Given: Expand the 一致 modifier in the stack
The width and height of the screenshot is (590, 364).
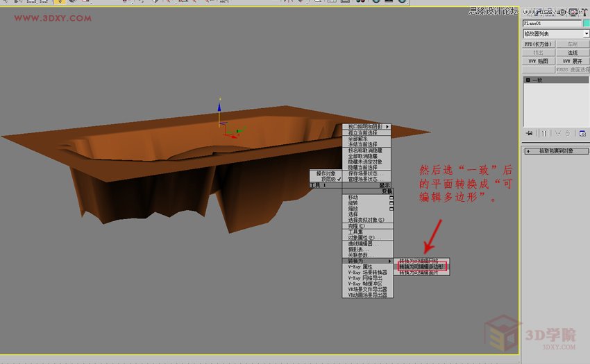Looking at the screenshot, I should pos(528,80).
